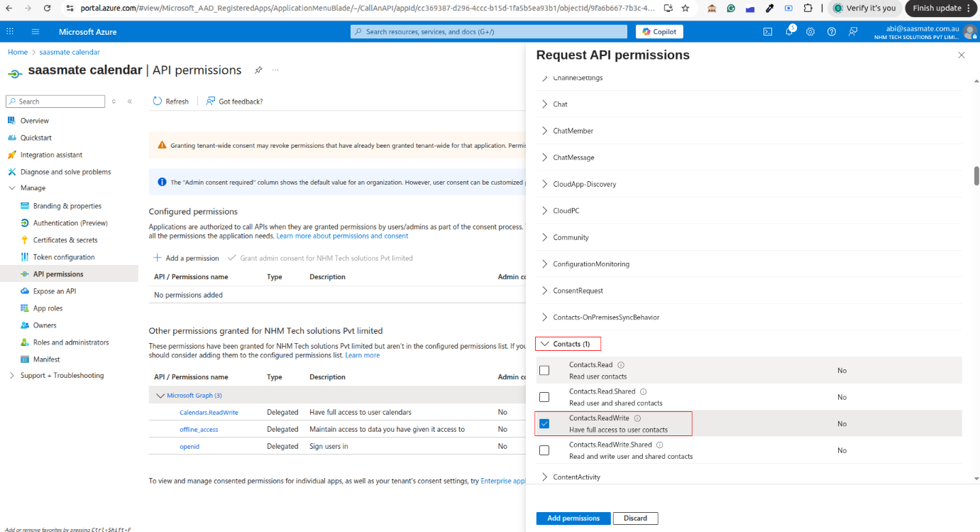The width and height of the screenshot is (980, 532).
Task: Click the Add permissions button
Action: [x=573, y=519]
